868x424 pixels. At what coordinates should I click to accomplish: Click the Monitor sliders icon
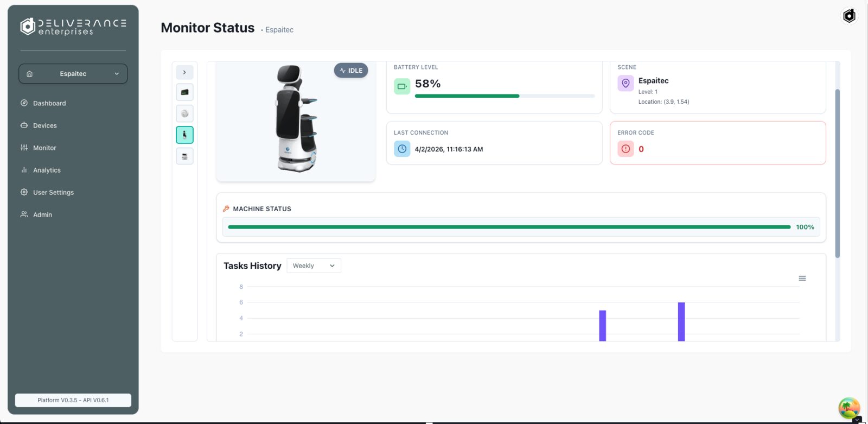pyautogui.click(x=24, y=148)
